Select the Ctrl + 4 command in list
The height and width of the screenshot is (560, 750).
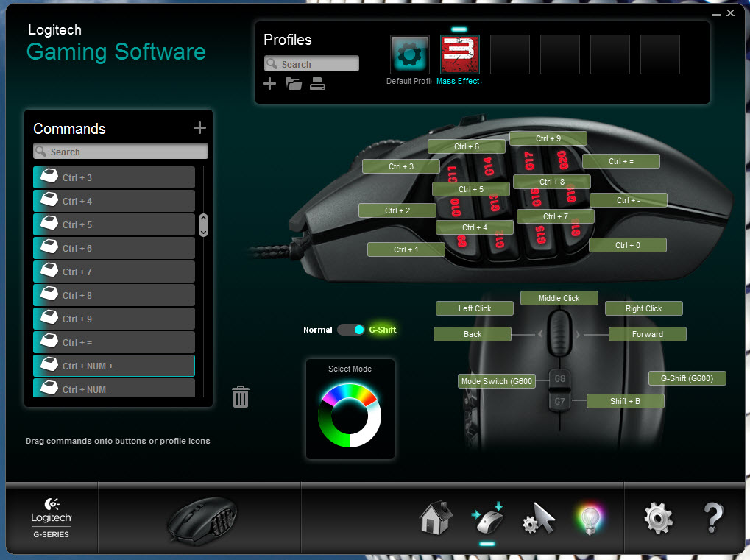114,201
